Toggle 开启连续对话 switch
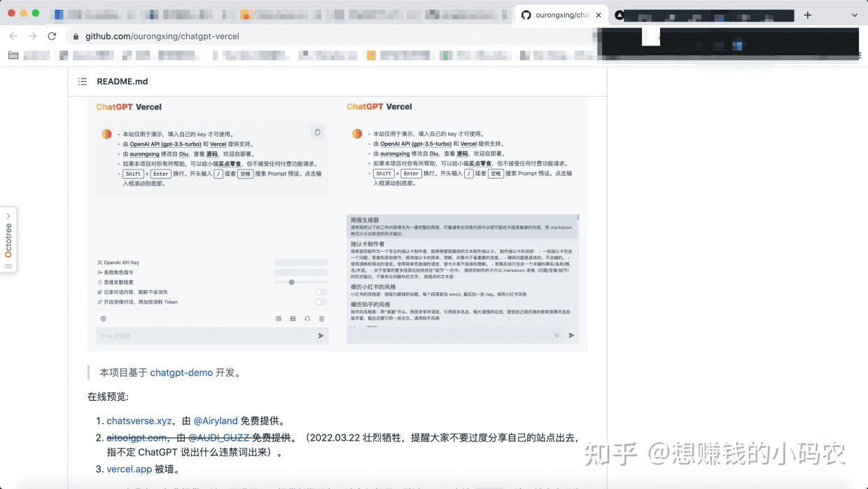 point(321,302)
